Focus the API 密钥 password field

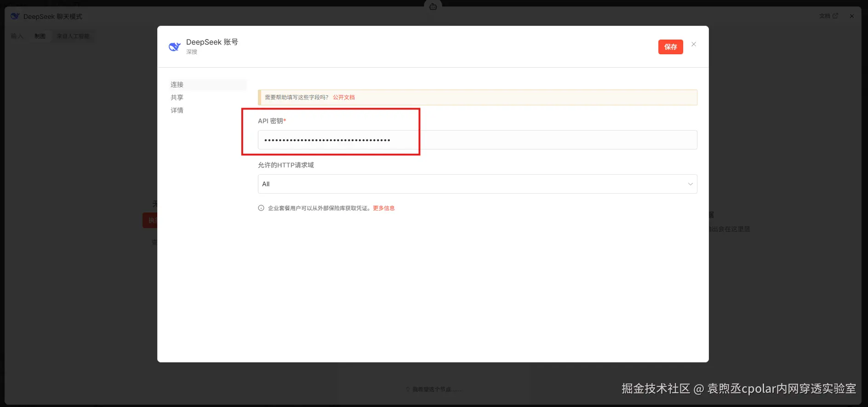pos(477,140)
